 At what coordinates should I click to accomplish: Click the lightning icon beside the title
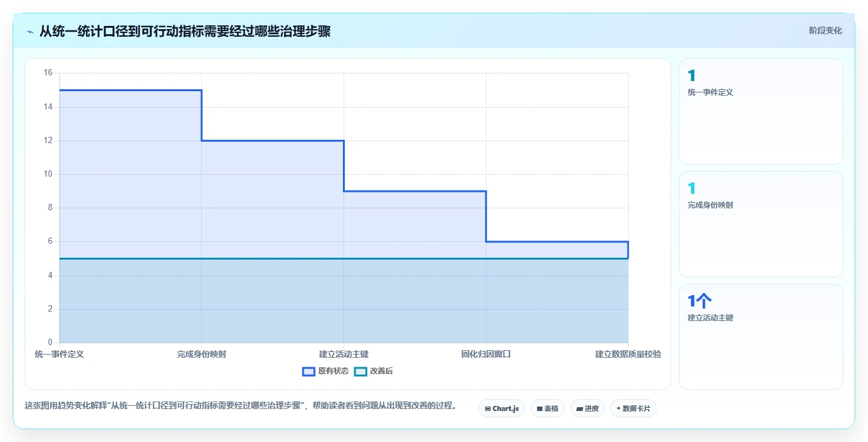pos(30,31)
